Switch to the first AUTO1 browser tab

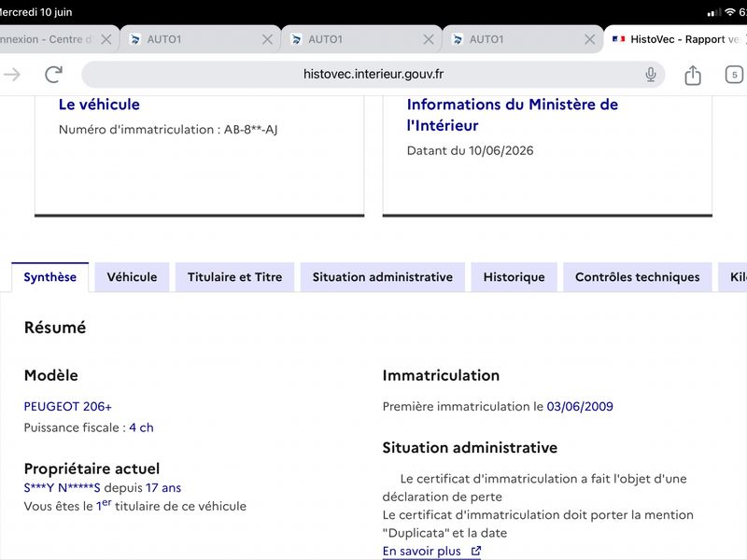click(x=200, y=39)
